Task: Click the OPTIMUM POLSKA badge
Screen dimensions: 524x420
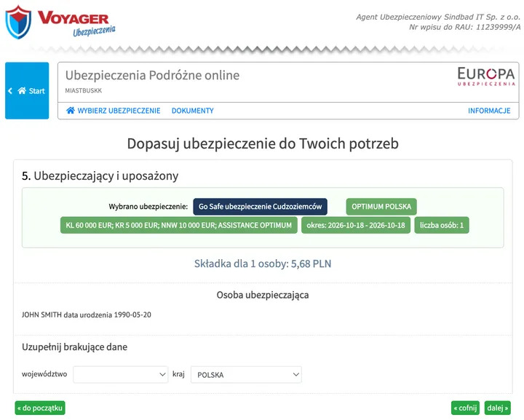Action: pos(381,207)
